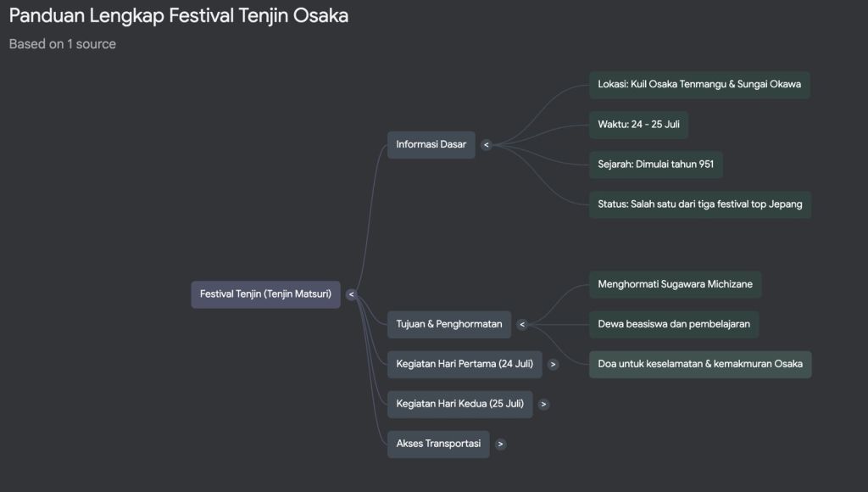Collapse the Festival Tenjin root node chevron
868x492 pixels.
351,295
